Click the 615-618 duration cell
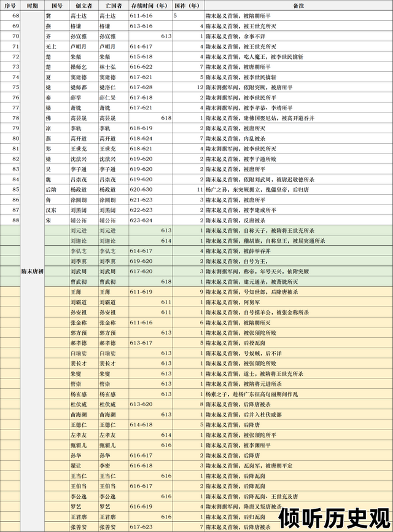 [x=150, y=57]
